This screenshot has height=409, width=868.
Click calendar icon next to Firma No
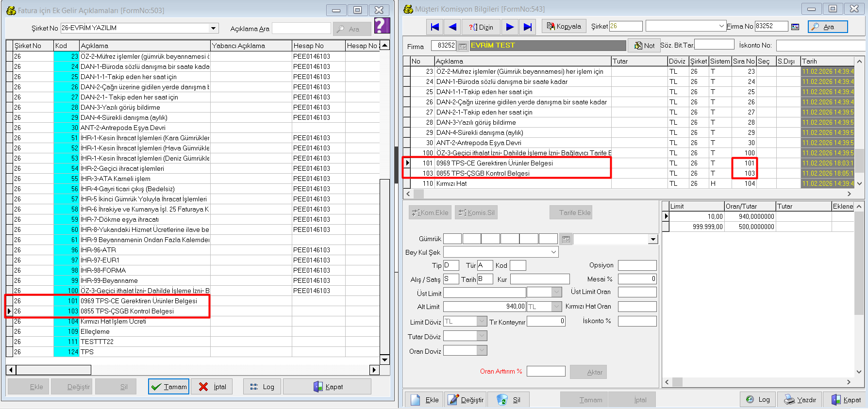click(x=795, y=27)
